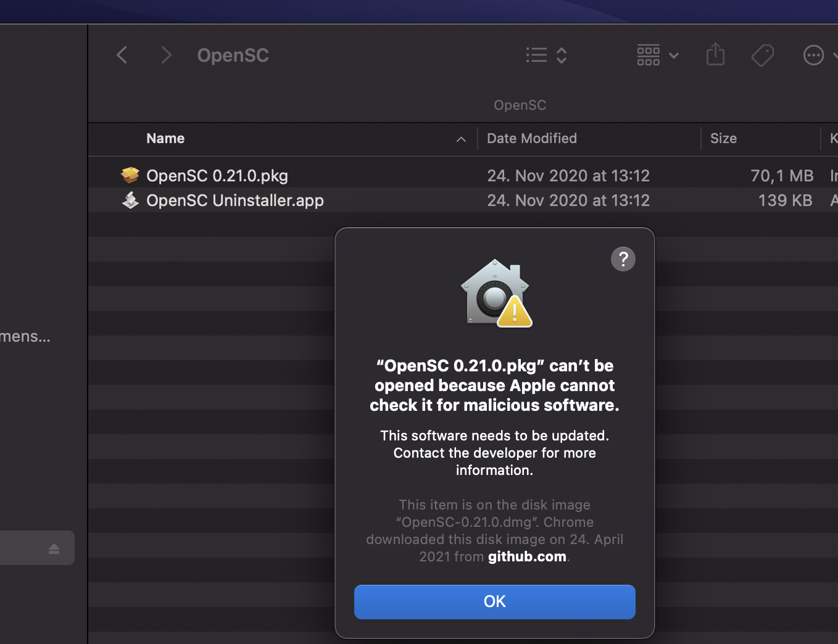This screenshot has width=838, height=644.
Task: Click the github.com text in the dialog
Action: [526, 556]
